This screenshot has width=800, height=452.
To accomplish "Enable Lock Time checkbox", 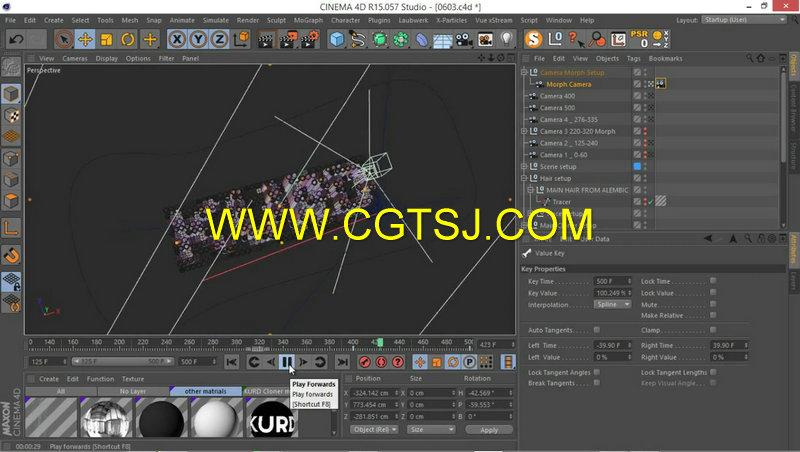I will tap(713, 281).
